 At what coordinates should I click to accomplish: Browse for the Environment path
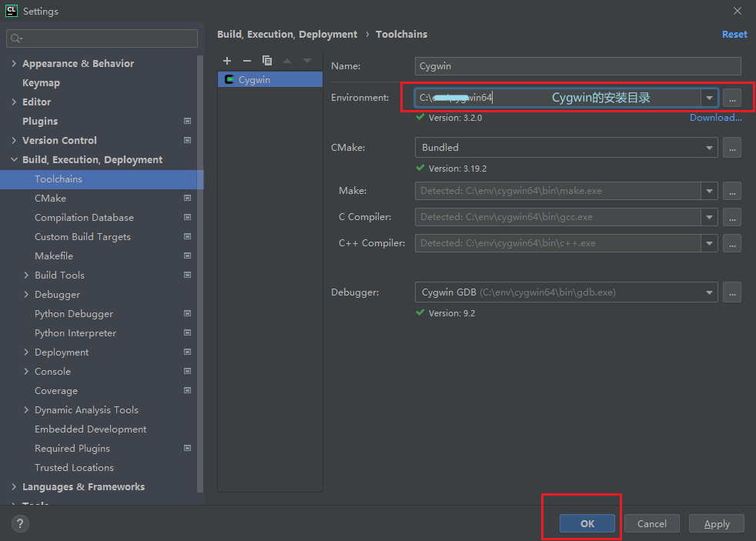(x=732, y=98)
